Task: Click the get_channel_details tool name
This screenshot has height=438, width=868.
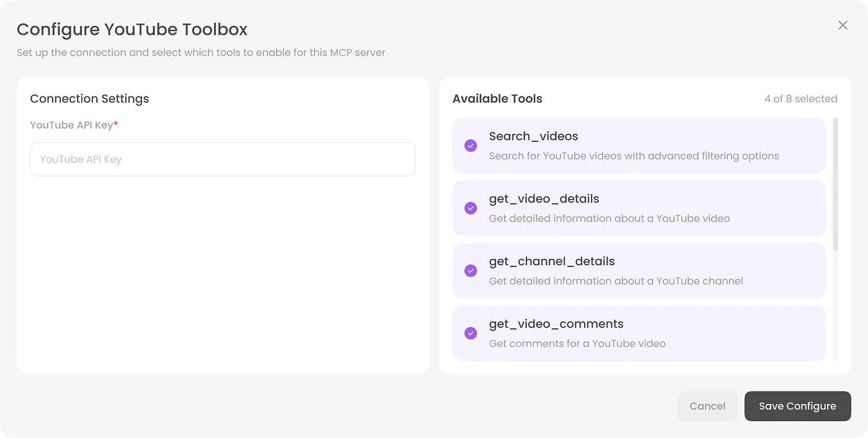Action: pos(552,261)
